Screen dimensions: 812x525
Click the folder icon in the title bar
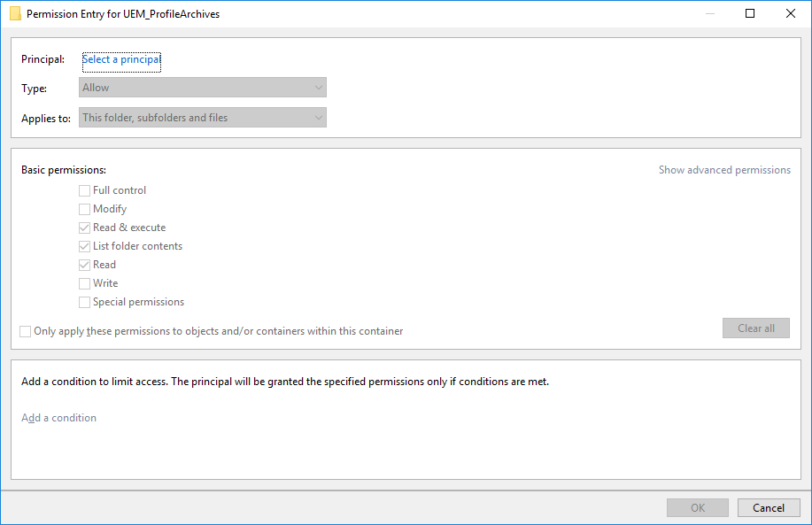pyautogui.click(x=15, y=13)
